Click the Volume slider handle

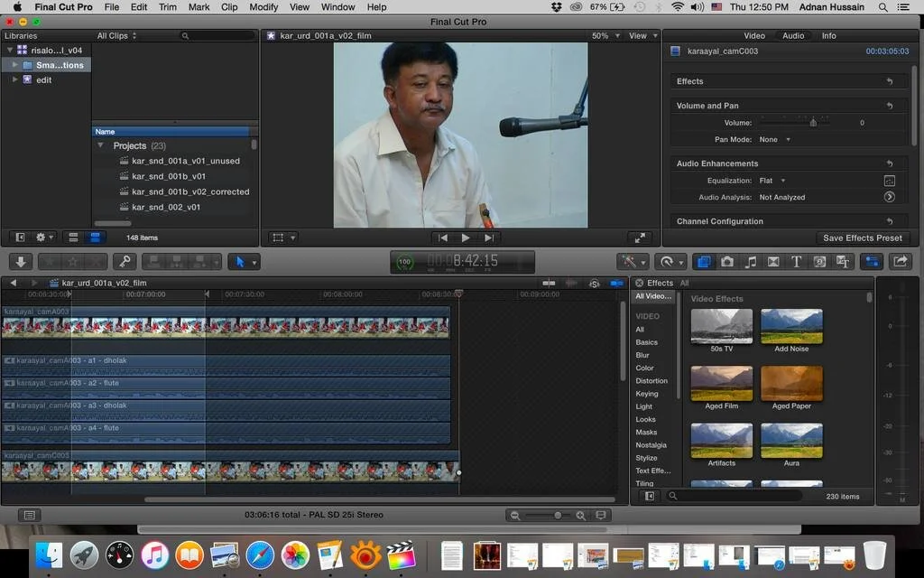coord(813,122)
